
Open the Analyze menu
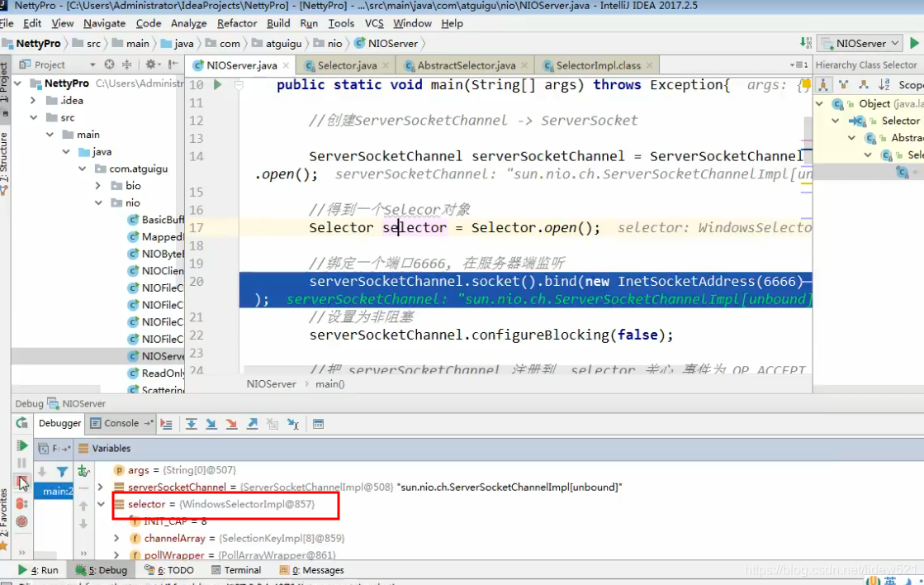pos(188,24)
